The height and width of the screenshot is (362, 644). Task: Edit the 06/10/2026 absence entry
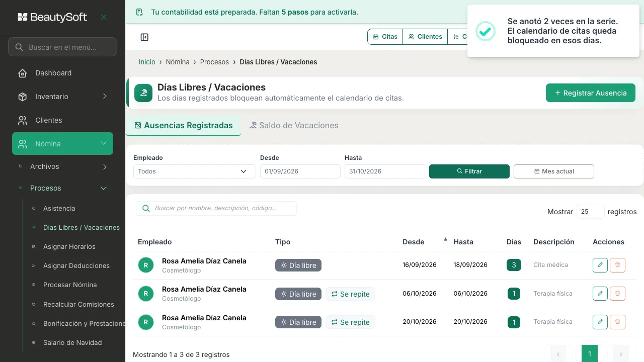point(600,293)
